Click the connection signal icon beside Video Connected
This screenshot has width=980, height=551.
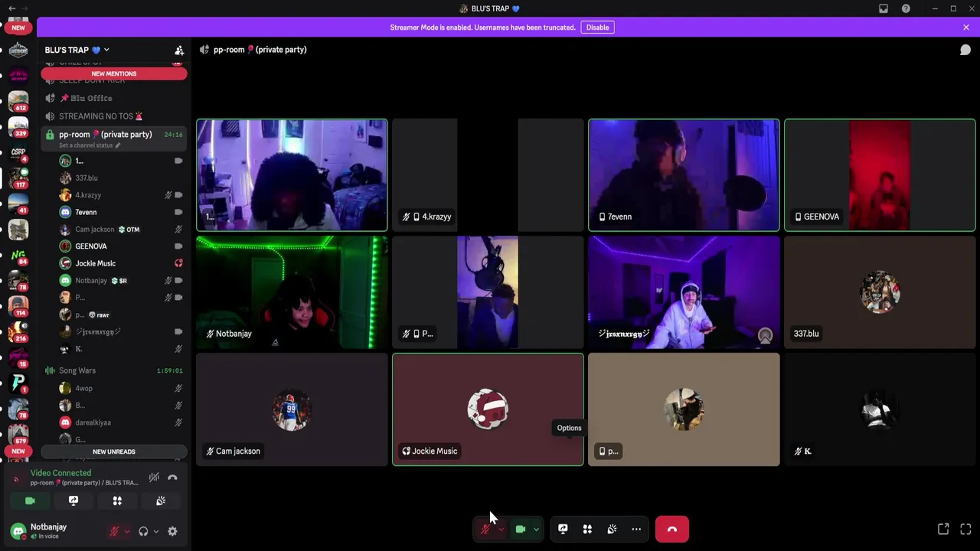tap(17, 478)
